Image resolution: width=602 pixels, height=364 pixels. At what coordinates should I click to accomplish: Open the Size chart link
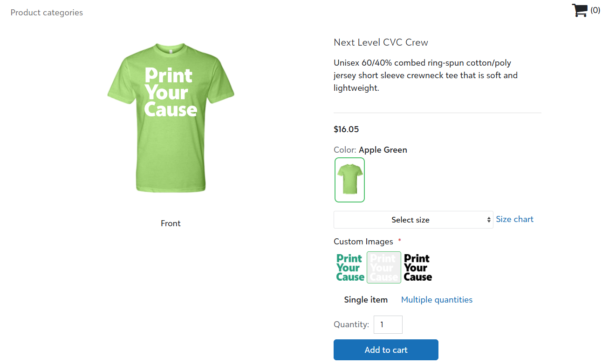pyautogui.click(x=514, y=219)
